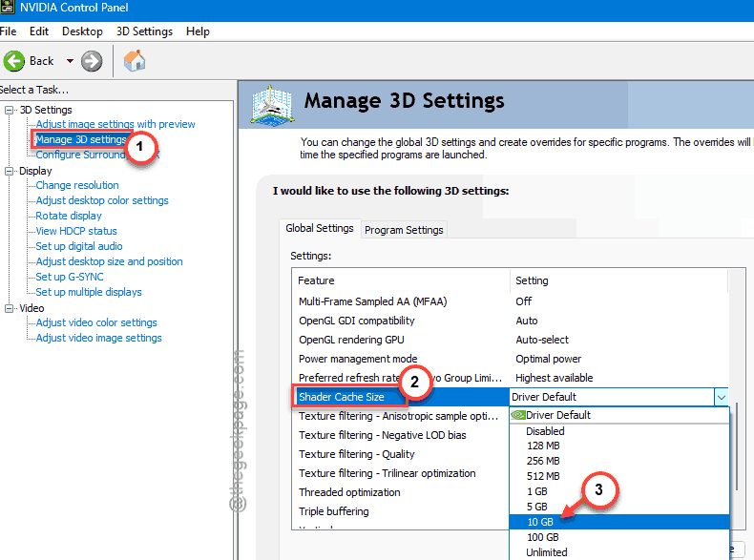Collapse the Display tree node
Image resolution: width=754 pixels, height=560 pixels.
coord(9,171)
